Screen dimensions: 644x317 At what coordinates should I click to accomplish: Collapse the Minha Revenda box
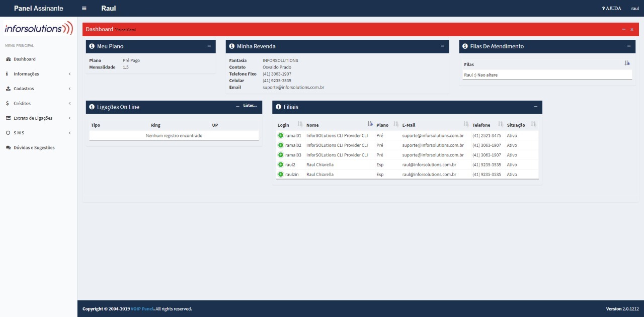[443, 46]
